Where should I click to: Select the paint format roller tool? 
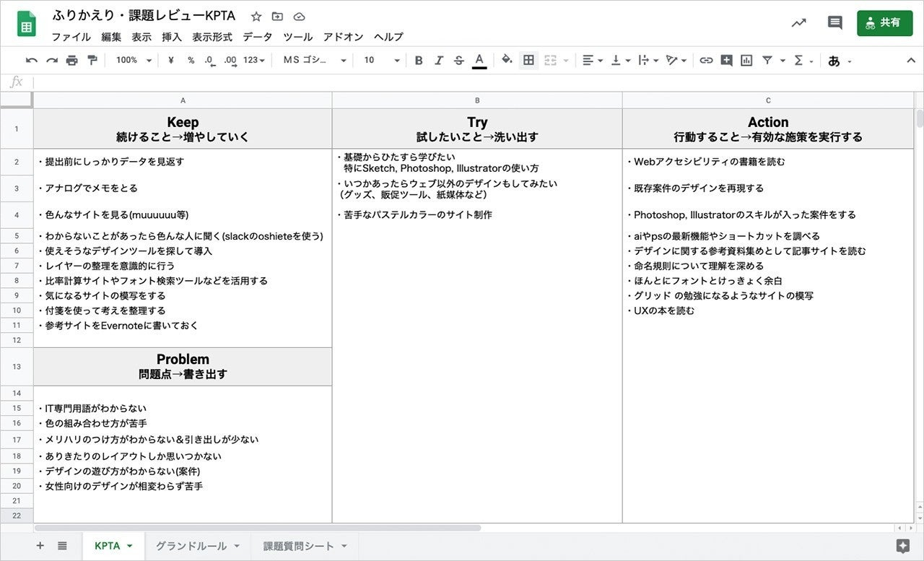[x=92, y=61]
